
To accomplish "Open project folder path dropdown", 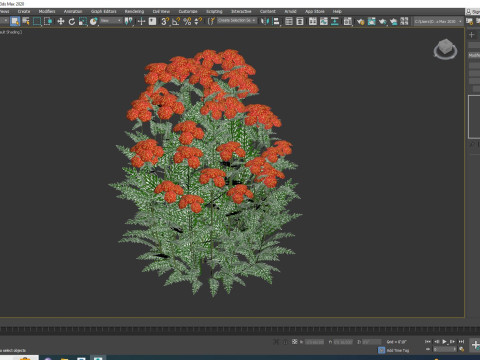I will click(x=438, y=21).
